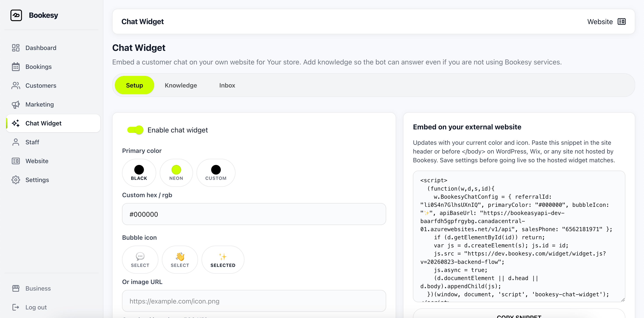Image resolution: width=644 pixels, height=318 pixels.
Task: Choose the Neon primary color swatch
Action: point(176,173)
